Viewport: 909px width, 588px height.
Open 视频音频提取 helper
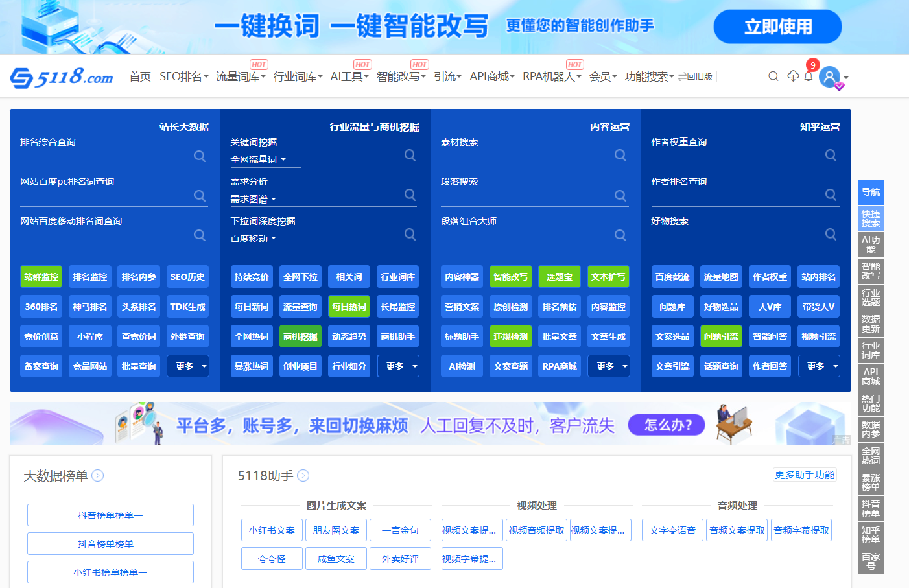(536, 530)
